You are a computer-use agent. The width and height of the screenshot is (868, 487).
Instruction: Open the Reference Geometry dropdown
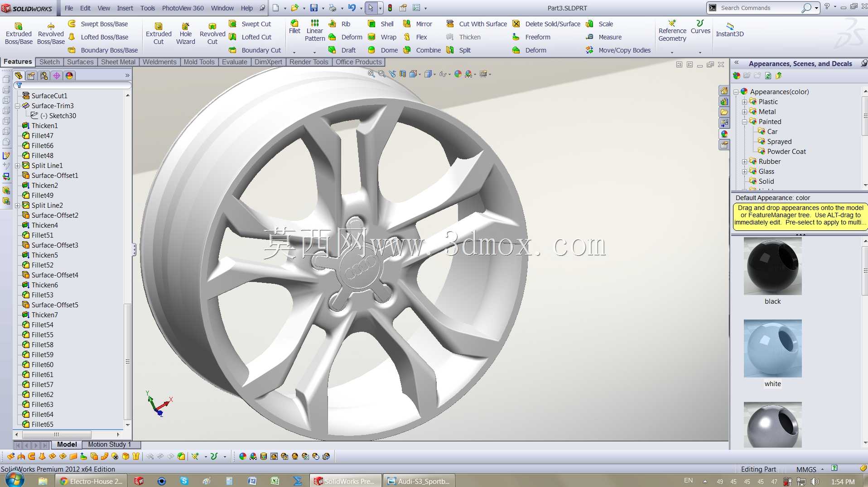[672, 53]
